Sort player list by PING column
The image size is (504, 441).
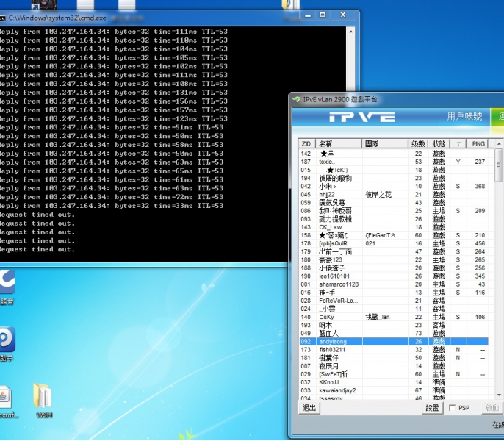(478, 143)
